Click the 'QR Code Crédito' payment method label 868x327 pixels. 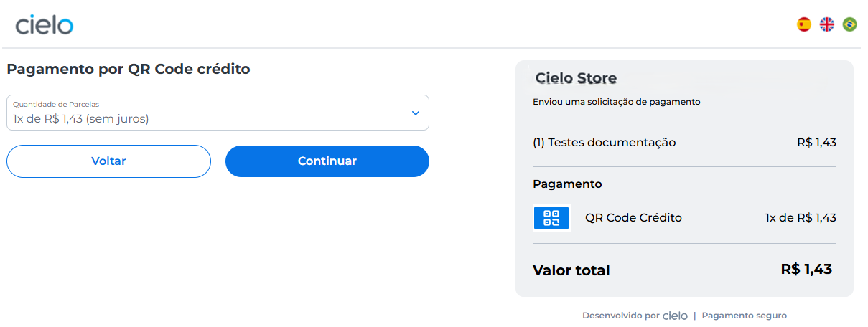633,218
